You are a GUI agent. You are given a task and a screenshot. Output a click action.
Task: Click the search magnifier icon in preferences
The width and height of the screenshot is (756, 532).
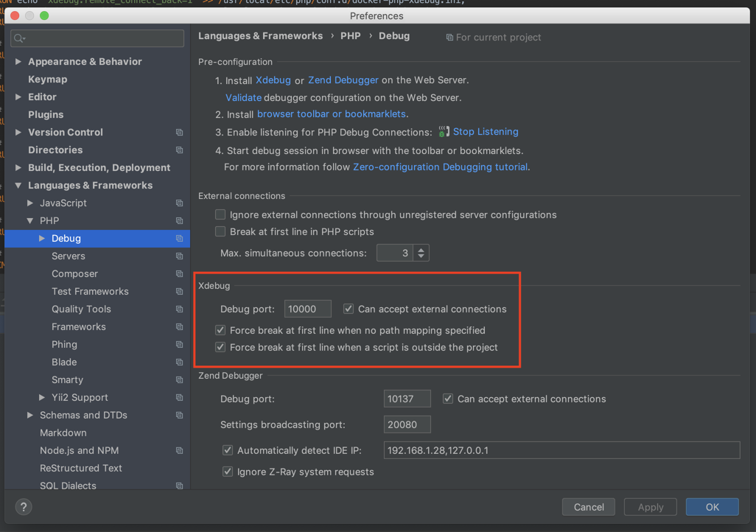tap(19, 38)
